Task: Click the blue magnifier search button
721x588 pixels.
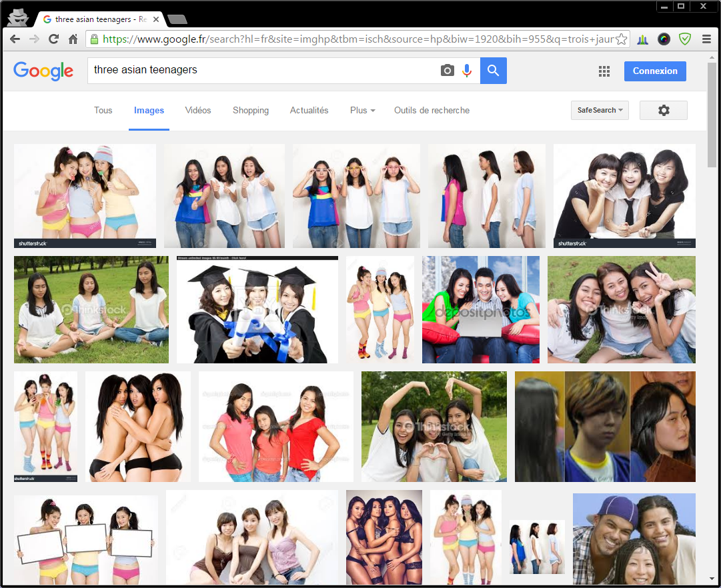Action: (x=494, y=71)
